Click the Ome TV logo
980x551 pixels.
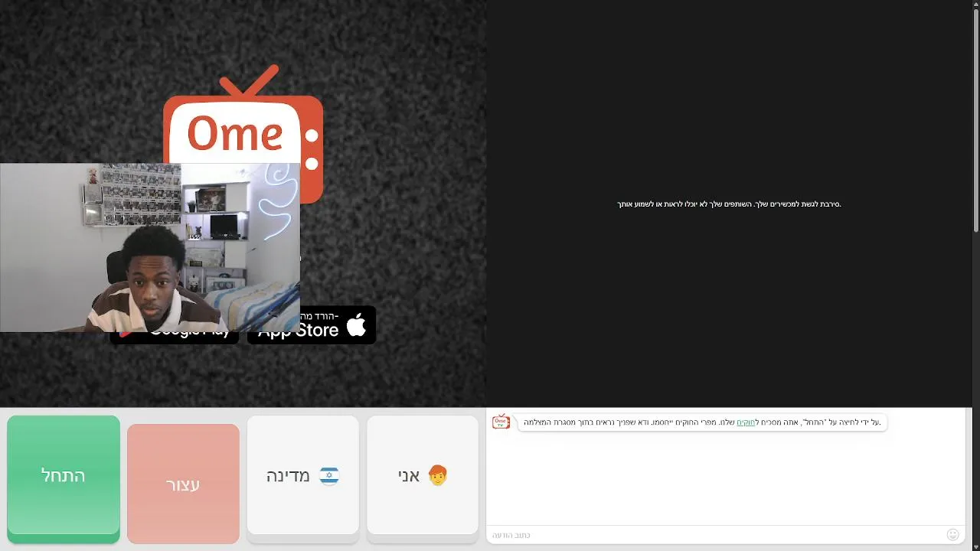coord(243,132)
